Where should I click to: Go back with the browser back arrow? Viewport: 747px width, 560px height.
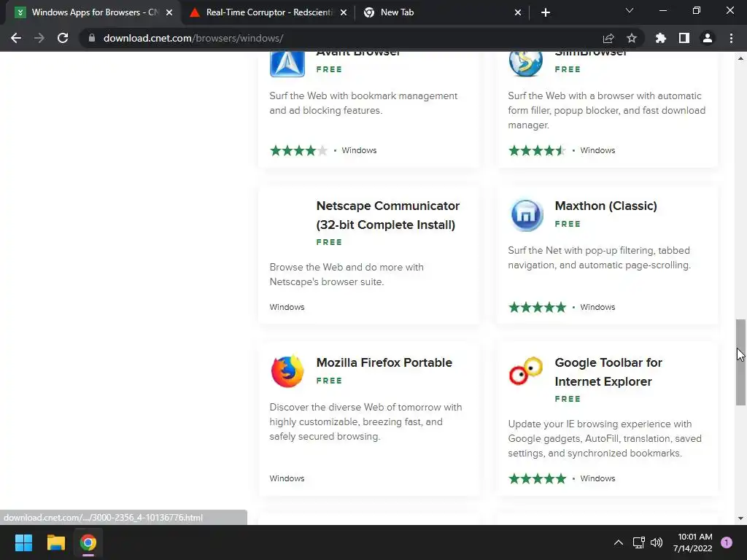[16, 38]
